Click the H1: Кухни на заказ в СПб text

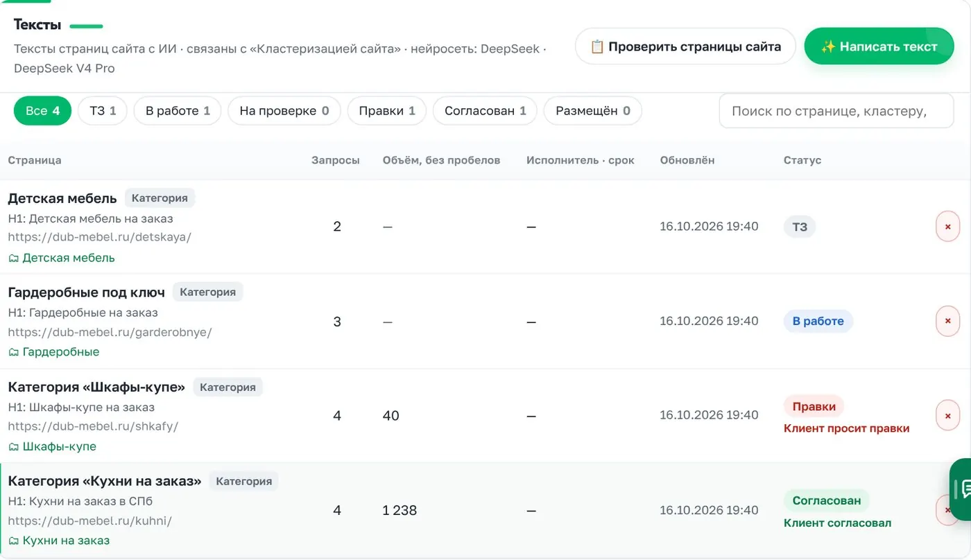(80, 501)
